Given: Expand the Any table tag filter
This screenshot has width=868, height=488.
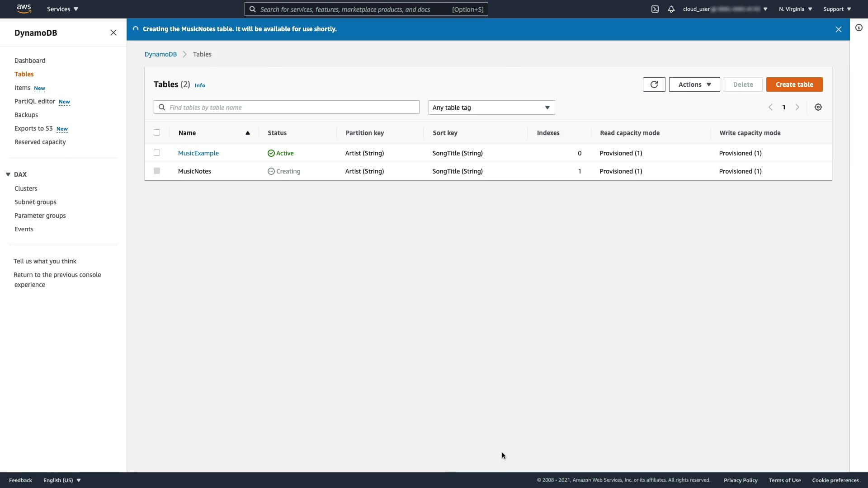Looking at the screenshot, I should coord(491,108).
